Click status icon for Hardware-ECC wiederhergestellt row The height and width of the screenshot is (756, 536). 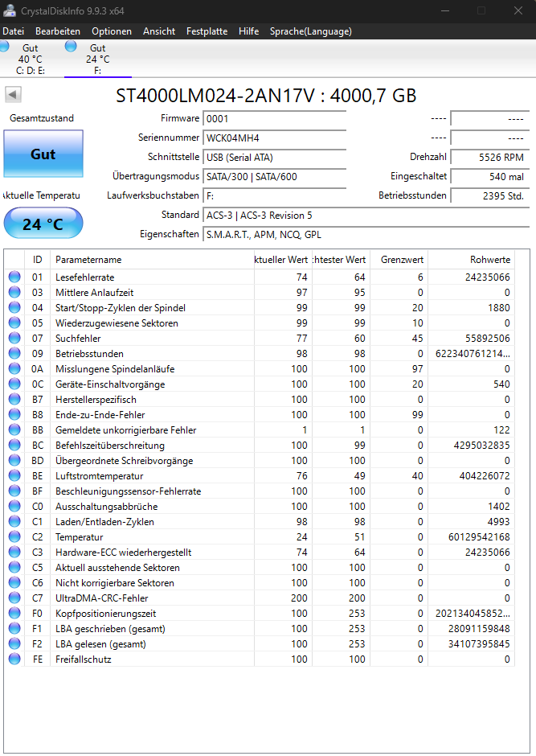coord(14,552)
